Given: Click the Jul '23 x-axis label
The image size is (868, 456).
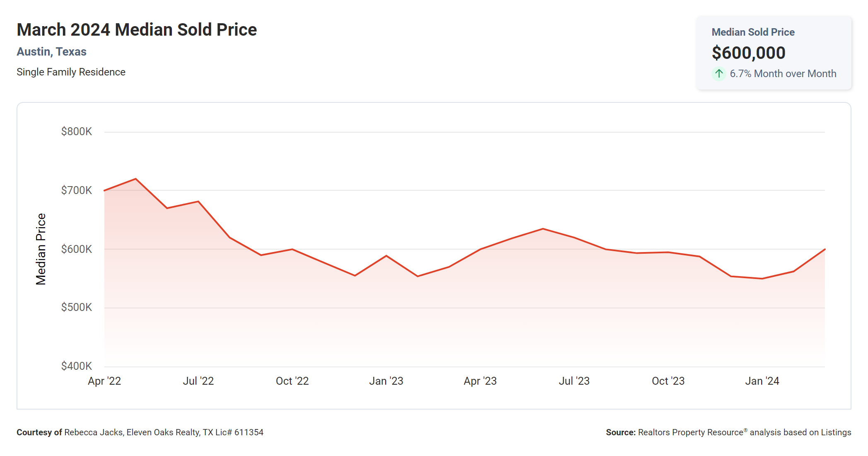Looking at the screenshot, I should pos(574,381).
